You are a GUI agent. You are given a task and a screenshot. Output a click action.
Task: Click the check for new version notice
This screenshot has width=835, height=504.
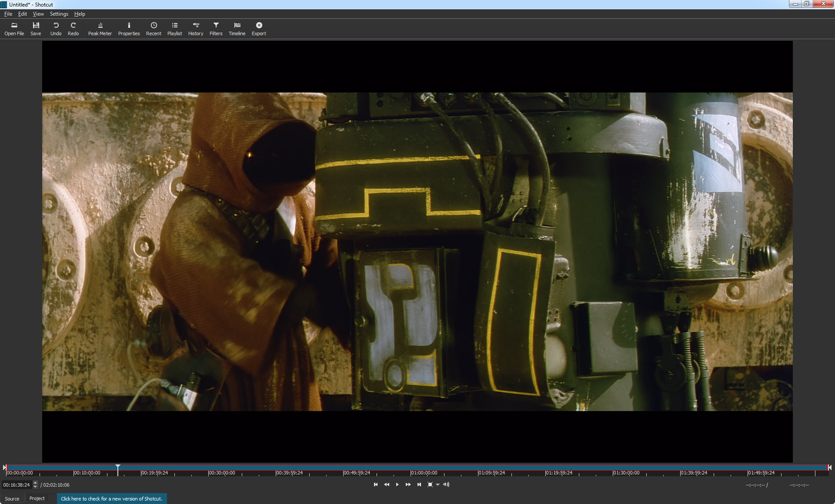(x=112, y=498)
